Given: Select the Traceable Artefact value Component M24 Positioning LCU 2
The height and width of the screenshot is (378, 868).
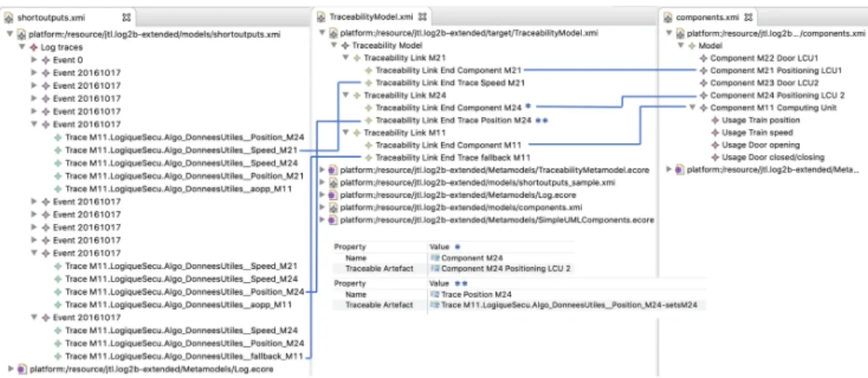Looking at the screenshot, I should click(506, 269).
